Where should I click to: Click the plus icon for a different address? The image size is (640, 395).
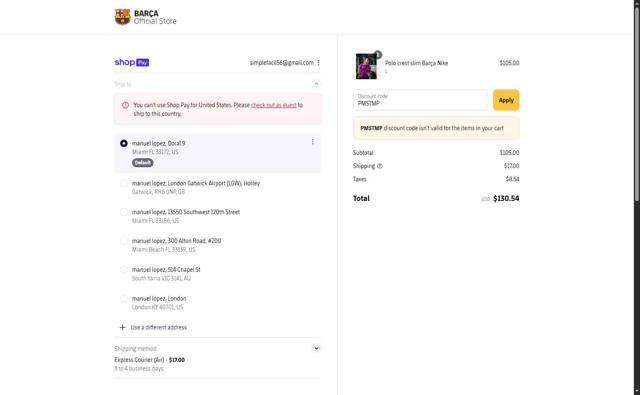[122, 327]
